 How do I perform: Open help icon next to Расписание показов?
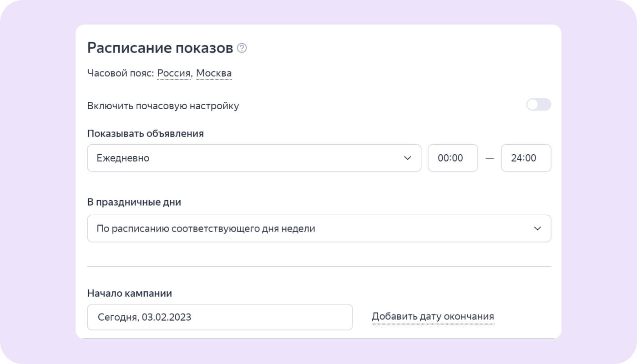(x=242, y=48)
